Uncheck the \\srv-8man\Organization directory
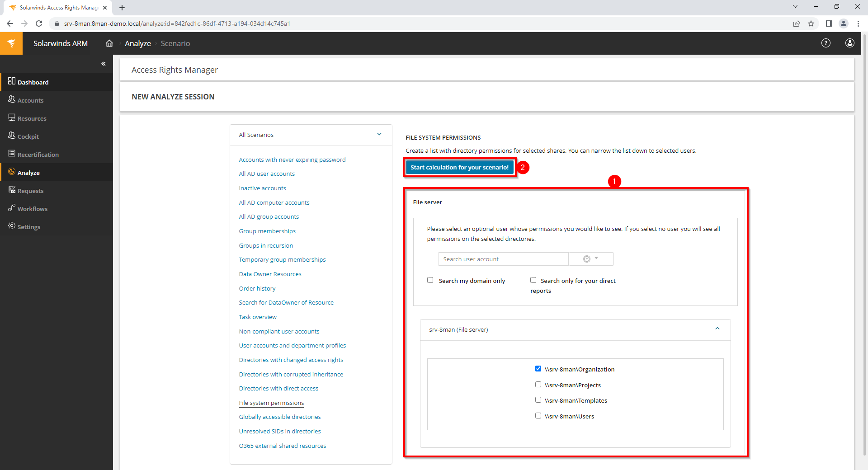This screenshot has width=868, height=470. click(538, 368)
